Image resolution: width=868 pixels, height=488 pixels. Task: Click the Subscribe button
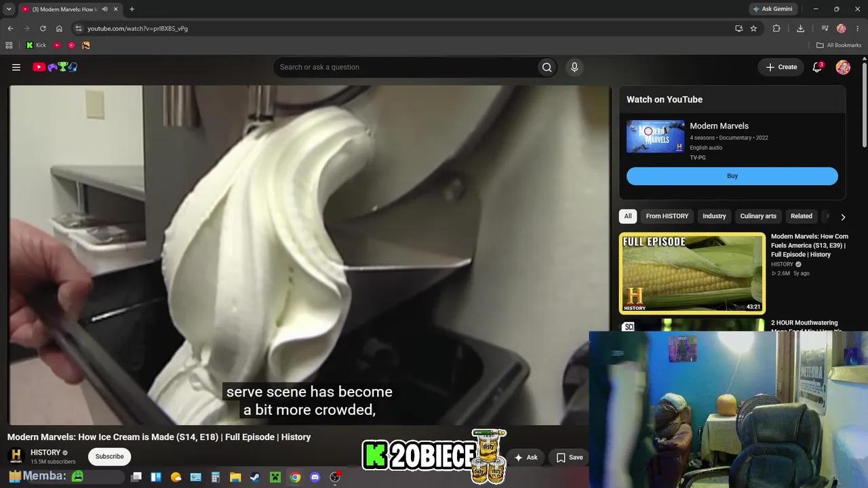tap(109, 457)
